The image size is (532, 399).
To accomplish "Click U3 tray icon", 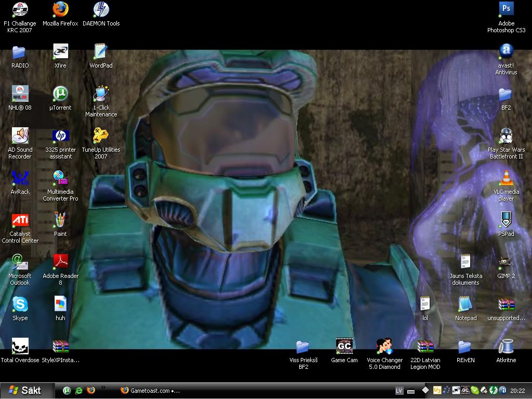I will [437, 391].
